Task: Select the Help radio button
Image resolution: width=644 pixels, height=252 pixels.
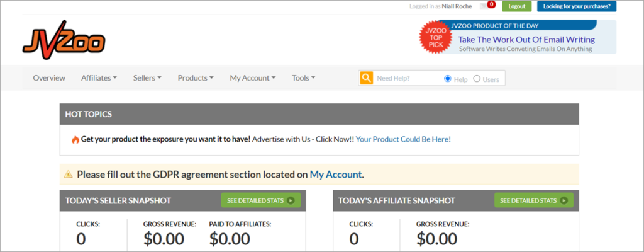Action: click(448, 79)
